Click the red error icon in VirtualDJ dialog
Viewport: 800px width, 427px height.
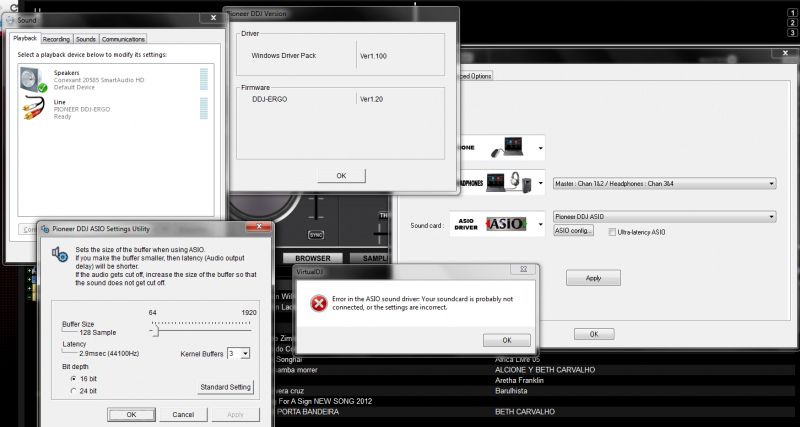point(319,304)
